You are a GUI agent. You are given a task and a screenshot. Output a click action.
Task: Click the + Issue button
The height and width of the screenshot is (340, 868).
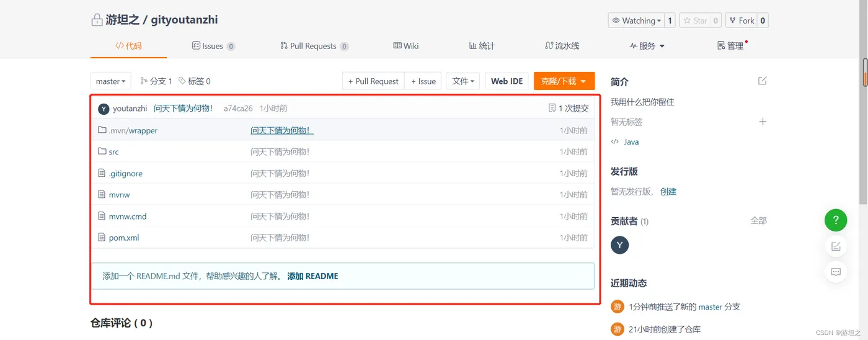tap(423, 81)
